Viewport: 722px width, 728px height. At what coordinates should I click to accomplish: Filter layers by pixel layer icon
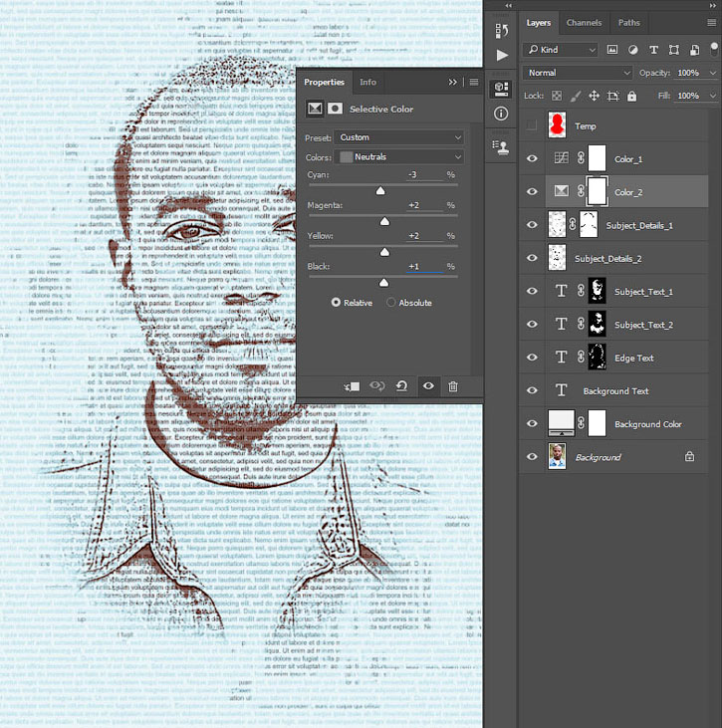pyautogui.click(x=612, y=50)
